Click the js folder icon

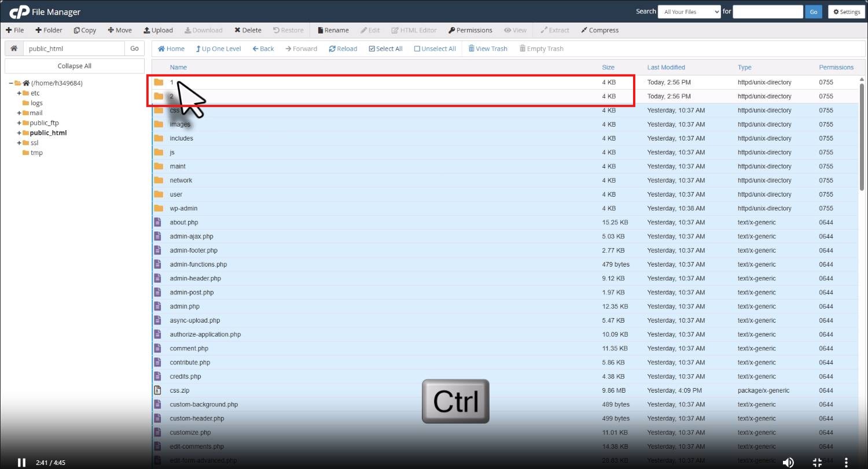pos(159,152)
